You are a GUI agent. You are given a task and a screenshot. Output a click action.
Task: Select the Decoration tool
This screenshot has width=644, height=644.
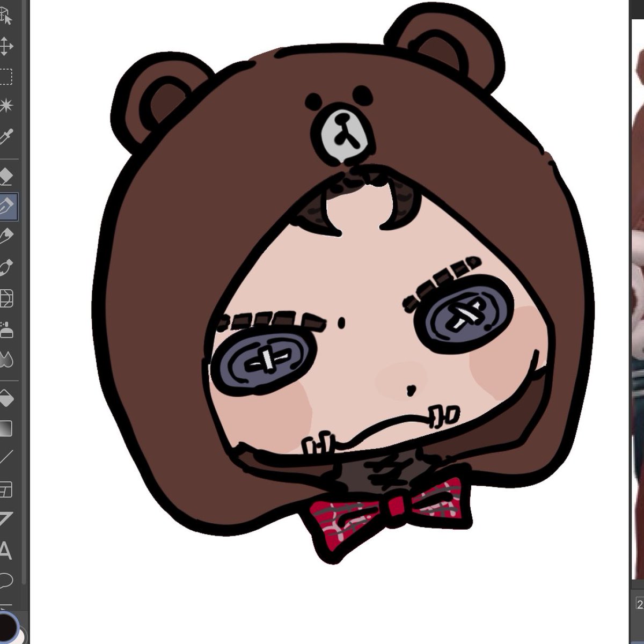click(6, 298)
